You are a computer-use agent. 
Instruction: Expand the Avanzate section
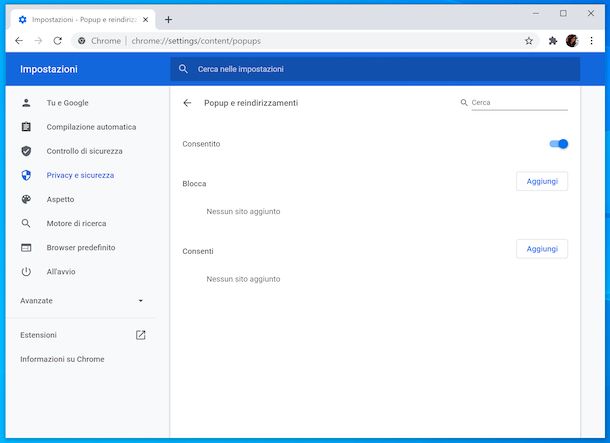coord(83,300)
